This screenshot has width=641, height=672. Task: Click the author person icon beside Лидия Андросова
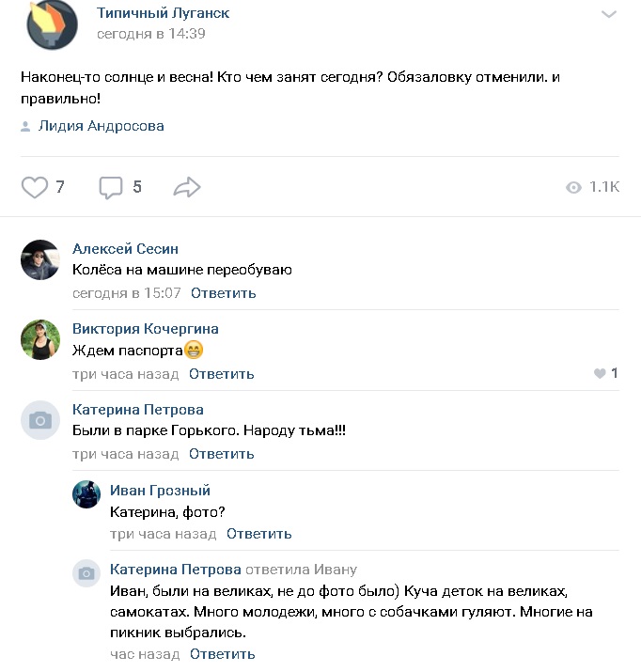pos(25,126)
